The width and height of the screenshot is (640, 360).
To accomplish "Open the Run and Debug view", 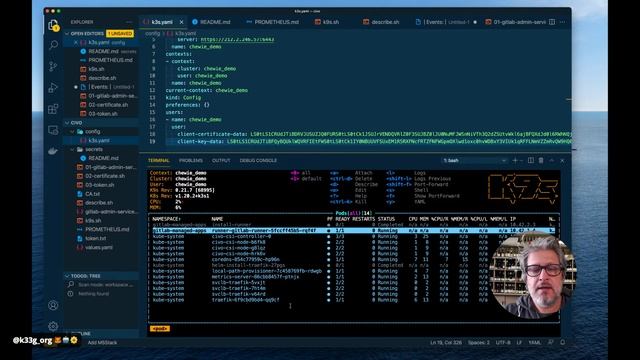I will [x=53, y=87].
